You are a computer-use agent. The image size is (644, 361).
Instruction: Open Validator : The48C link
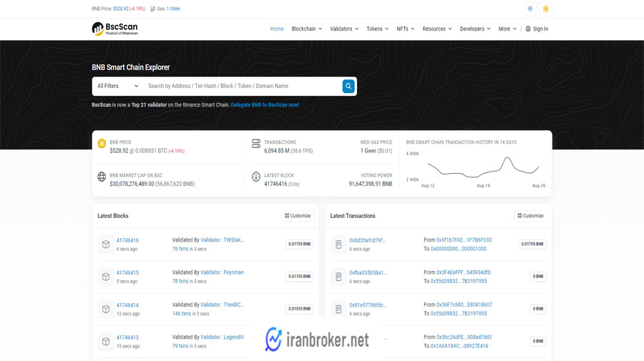(x=223, y=305)
